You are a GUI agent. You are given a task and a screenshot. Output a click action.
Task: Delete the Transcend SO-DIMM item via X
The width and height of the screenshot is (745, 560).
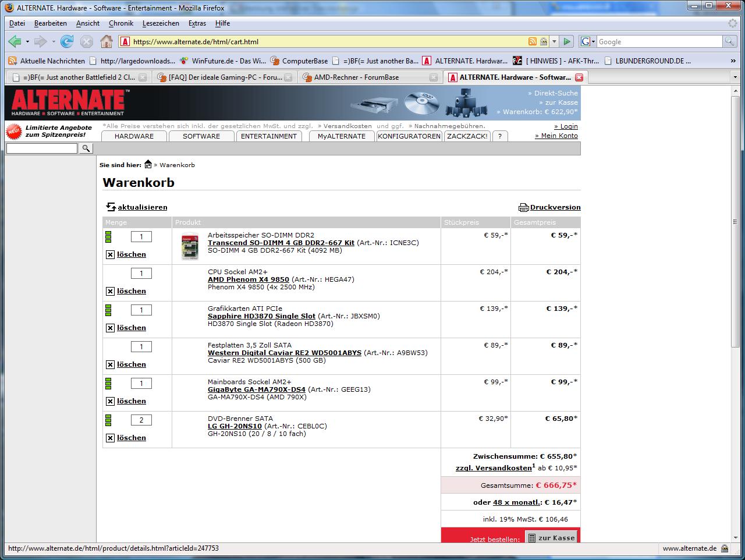click(110, 254)
